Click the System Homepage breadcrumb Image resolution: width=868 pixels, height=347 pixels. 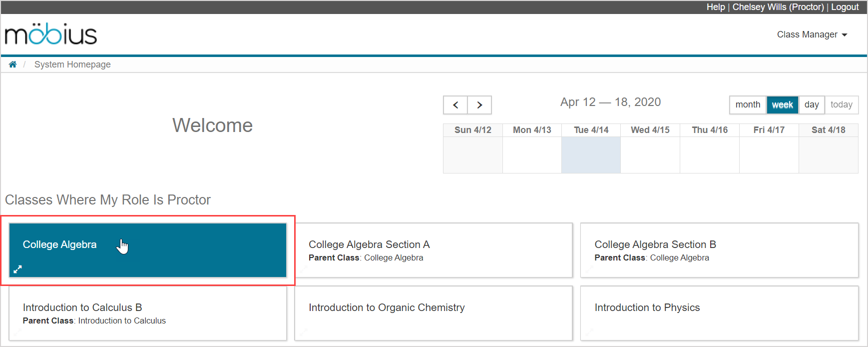click(x=72, y=64)
